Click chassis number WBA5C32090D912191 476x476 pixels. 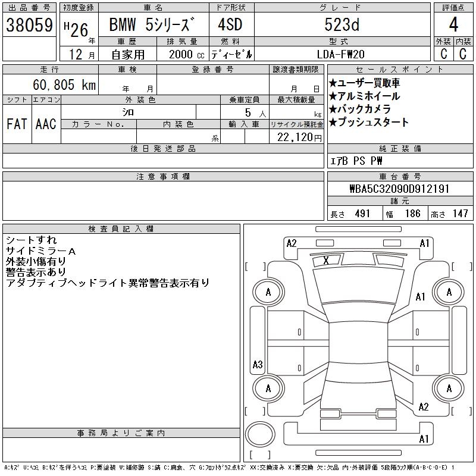tap(399, 189)
